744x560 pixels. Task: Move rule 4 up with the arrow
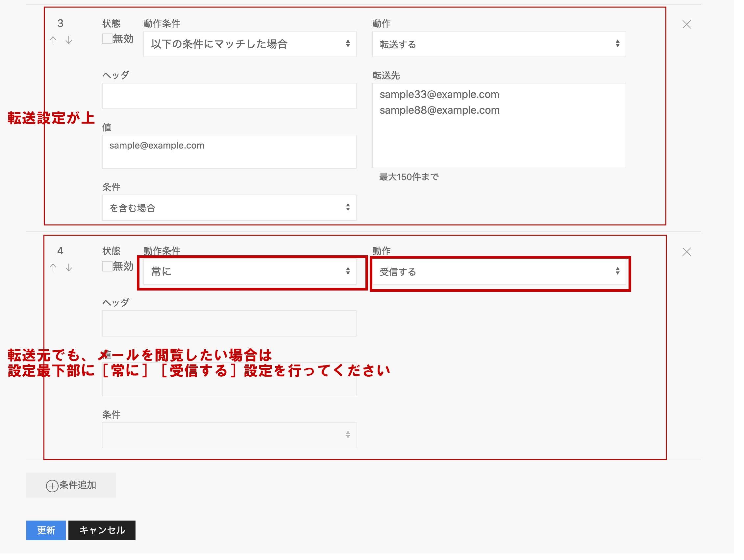53,268
